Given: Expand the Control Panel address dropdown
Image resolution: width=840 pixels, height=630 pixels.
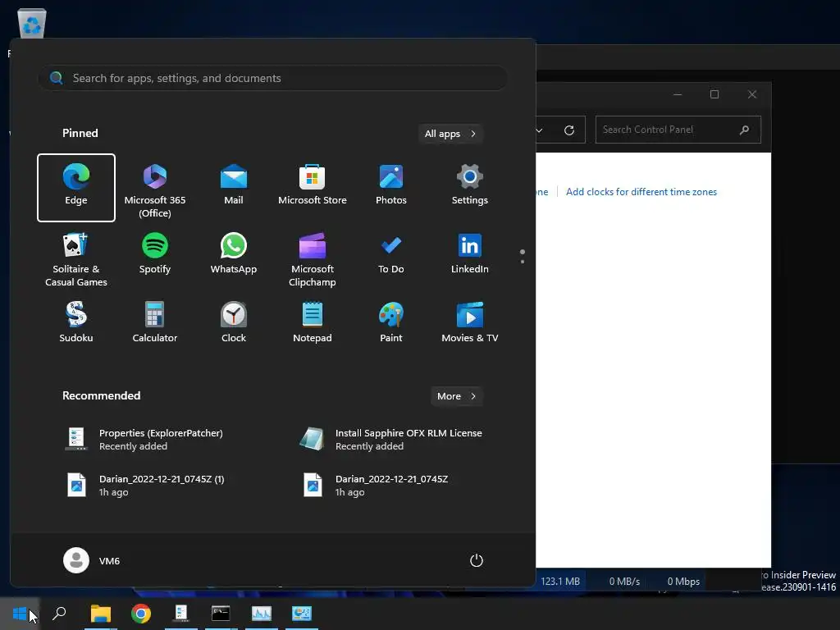Looking at the screenshot, I should click(x=540, y=130).
